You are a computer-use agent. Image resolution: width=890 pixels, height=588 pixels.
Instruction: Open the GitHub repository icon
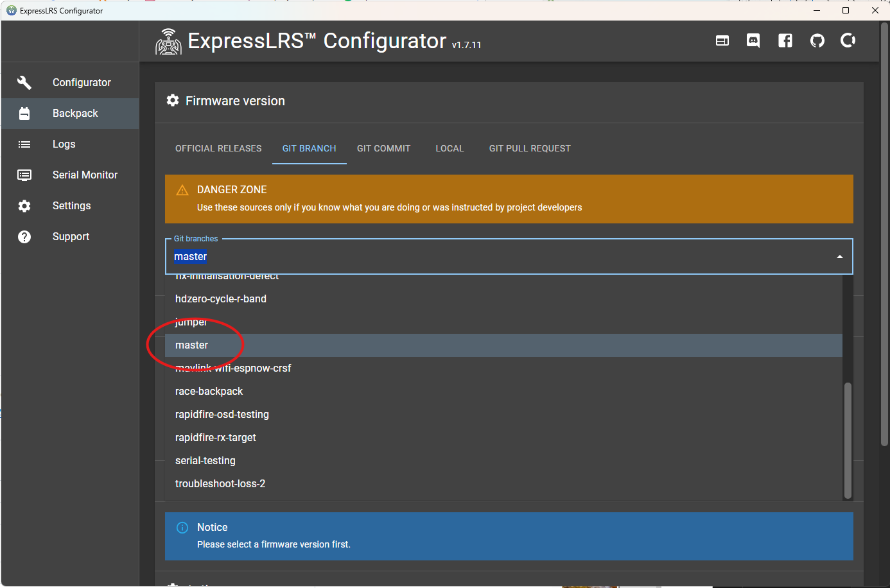[817, 40]
